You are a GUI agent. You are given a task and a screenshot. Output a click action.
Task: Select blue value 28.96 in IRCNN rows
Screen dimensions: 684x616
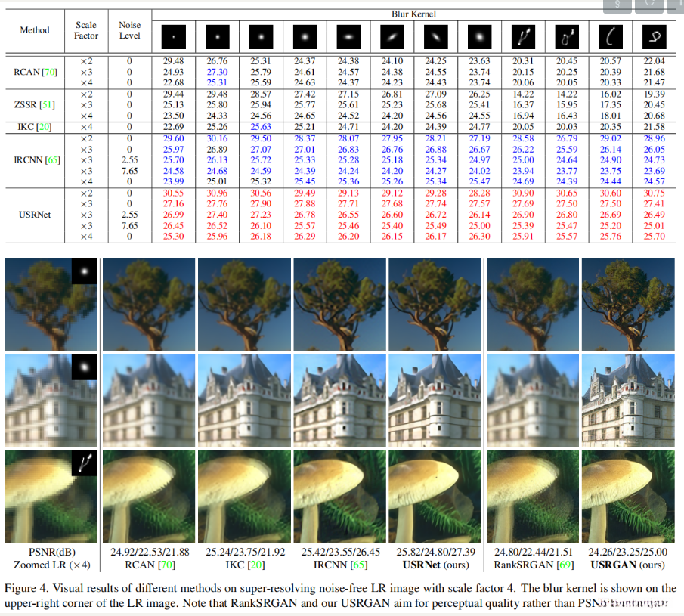pyautogui.click(x=655, y=138)
